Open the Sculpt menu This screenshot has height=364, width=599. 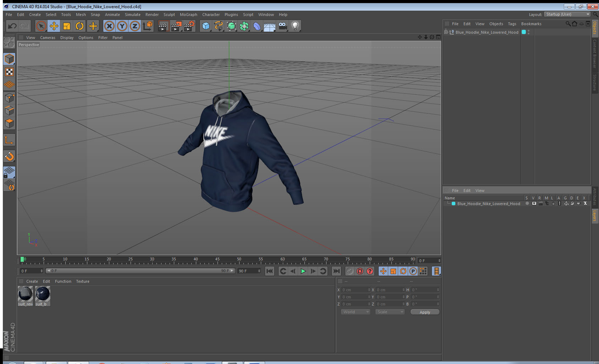click(x=169, y=15)
